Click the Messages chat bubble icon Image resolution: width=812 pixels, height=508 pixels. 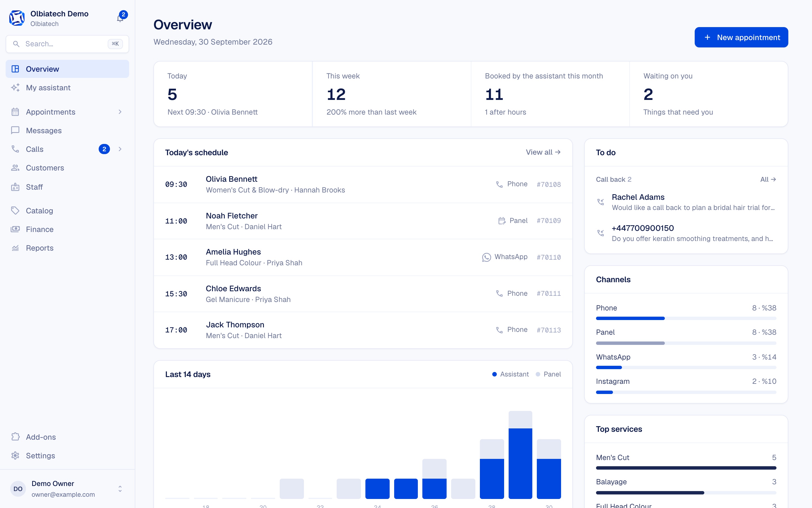[15, 130]
